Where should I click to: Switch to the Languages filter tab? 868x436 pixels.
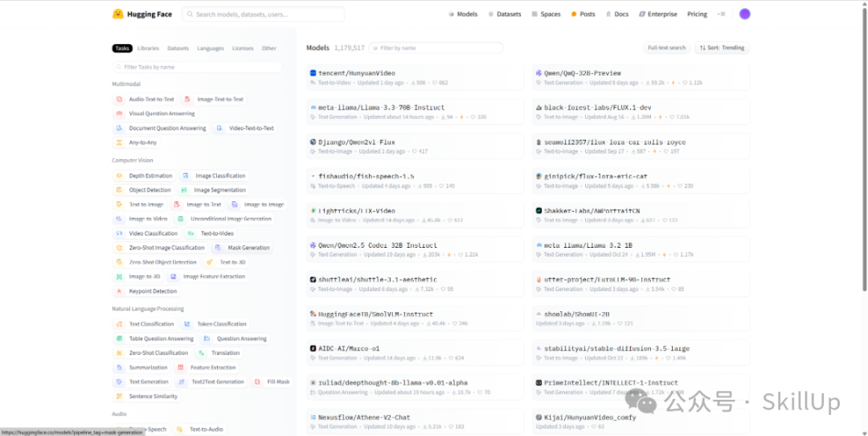click(x=211, y=48)
